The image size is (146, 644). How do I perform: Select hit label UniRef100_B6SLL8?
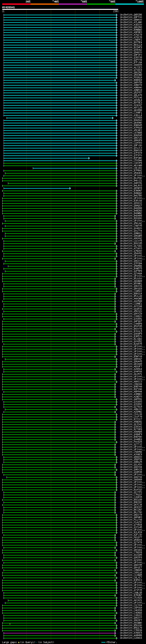pyautogui.click(x=131, y=45)
